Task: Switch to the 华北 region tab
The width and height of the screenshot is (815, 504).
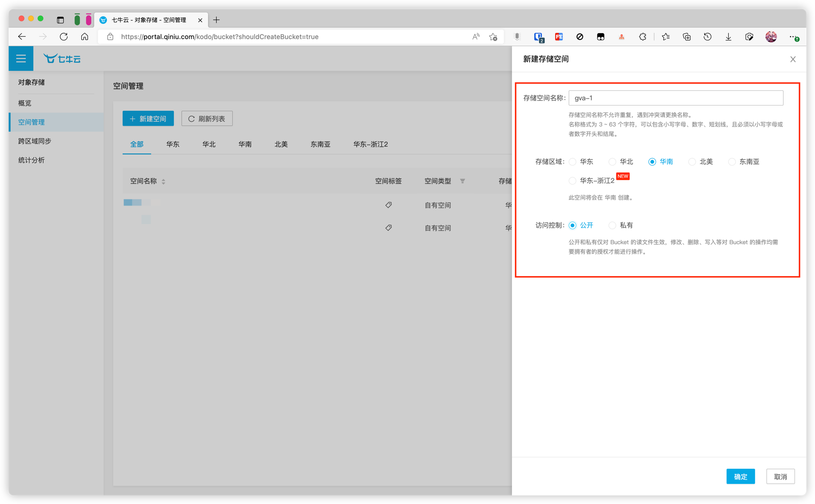Action: (208, 144)
